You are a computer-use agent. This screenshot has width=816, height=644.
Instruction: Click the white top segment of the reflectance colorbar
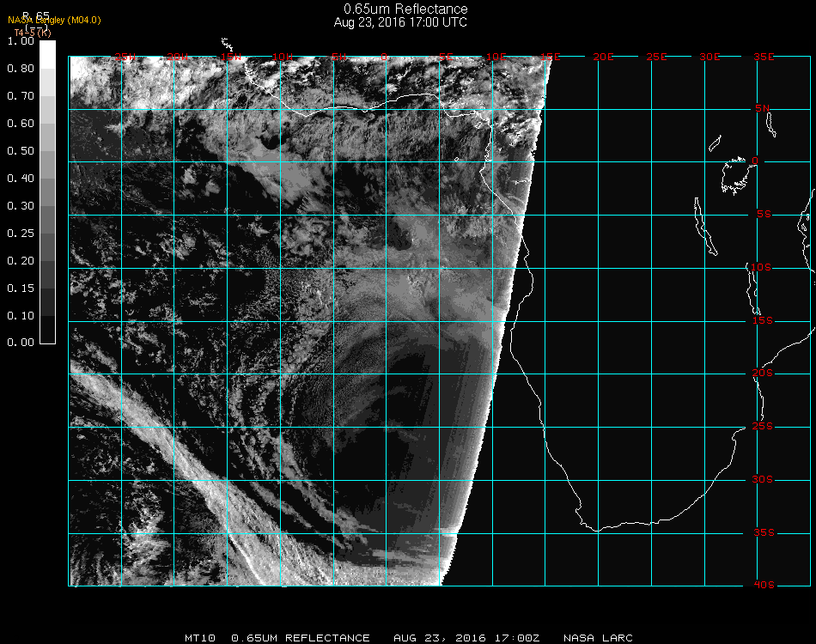click(x=47, y=54)
